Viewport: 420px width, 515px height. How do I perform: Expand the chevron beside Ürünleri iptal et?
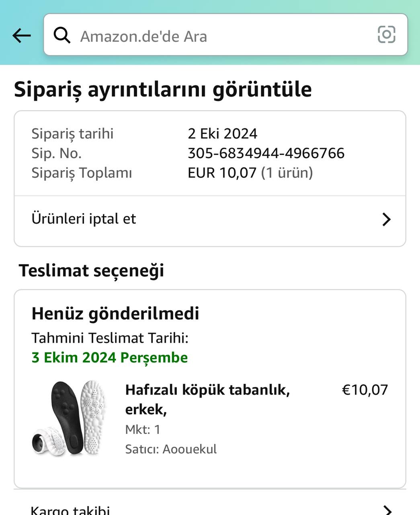point(386,219)
